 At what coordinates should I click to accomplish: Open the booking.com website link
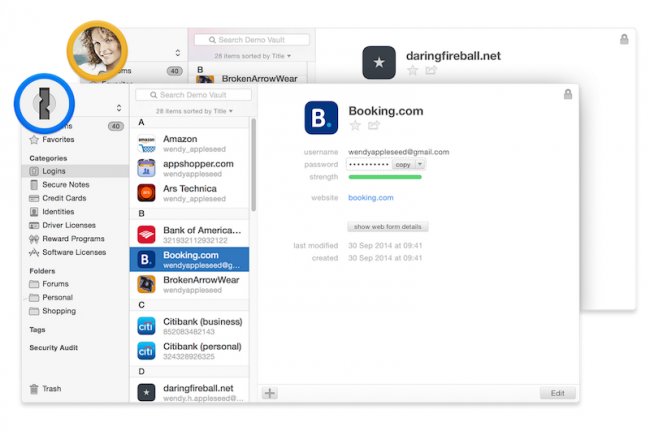point(371,198)
